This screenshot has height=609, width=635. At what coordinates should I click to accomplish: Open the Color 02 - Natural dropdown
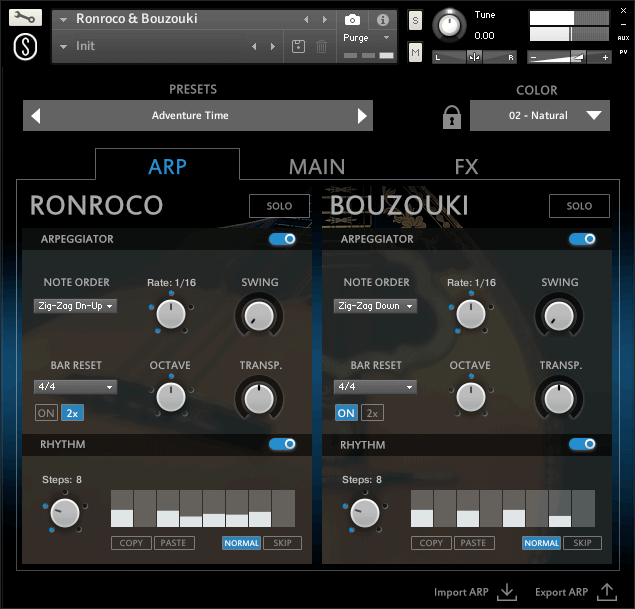pyautogui.click(x=540, y=116)
